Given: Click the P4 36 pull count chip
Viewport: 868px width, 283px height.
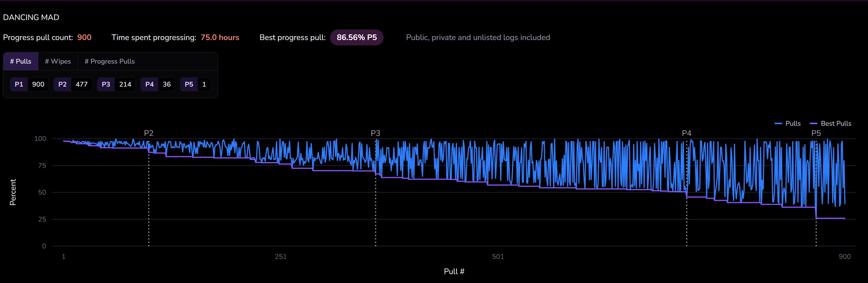Looking at the screenshot, I should [158, 84].
